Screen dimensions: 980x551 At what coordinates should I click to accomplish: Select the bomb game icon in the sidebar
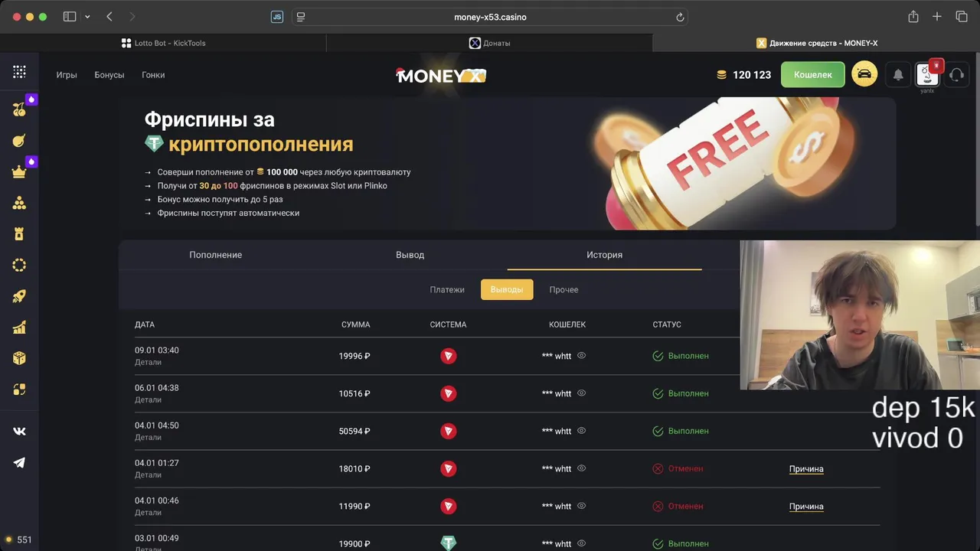point(19,141)
